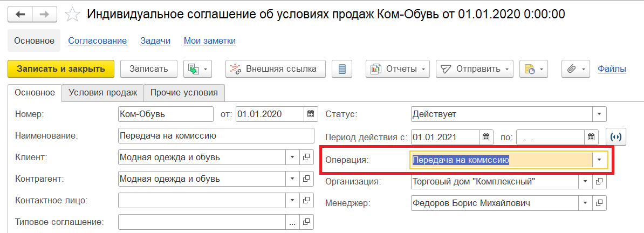Click the Статус field showing Действует

502,114
